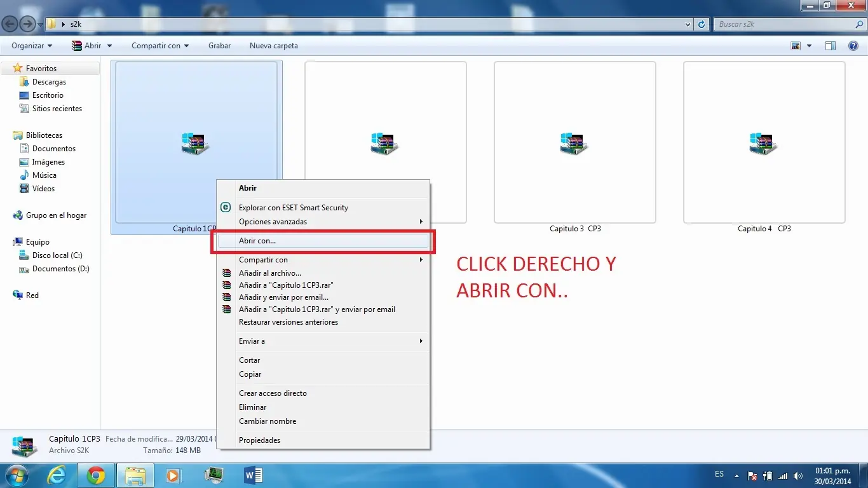Screen dimensions: 868x488
Task: Open the Organizar dropdown menu
Action: tap(32, 46)
